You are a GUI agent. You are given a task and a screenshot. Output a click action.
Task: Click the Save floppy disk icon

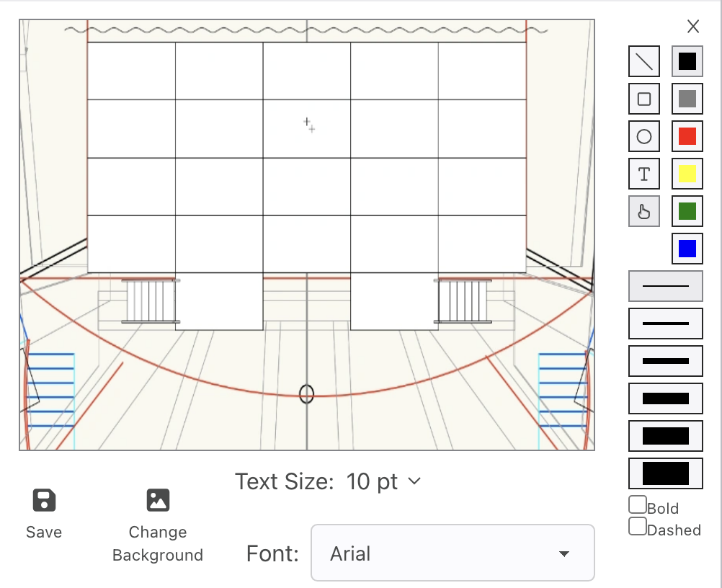(x=44, y=500)
